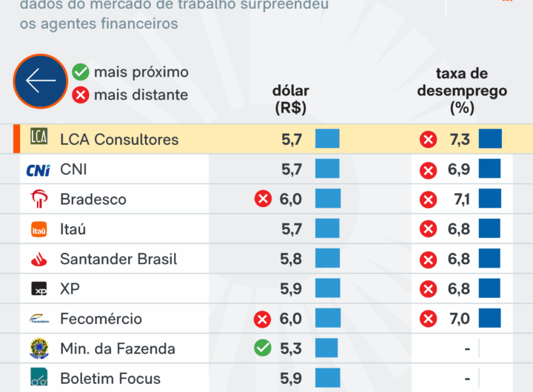Select the Santander Brasil row label
The height and width of the screenshot is (392, 533).
[x=118, y=260]
